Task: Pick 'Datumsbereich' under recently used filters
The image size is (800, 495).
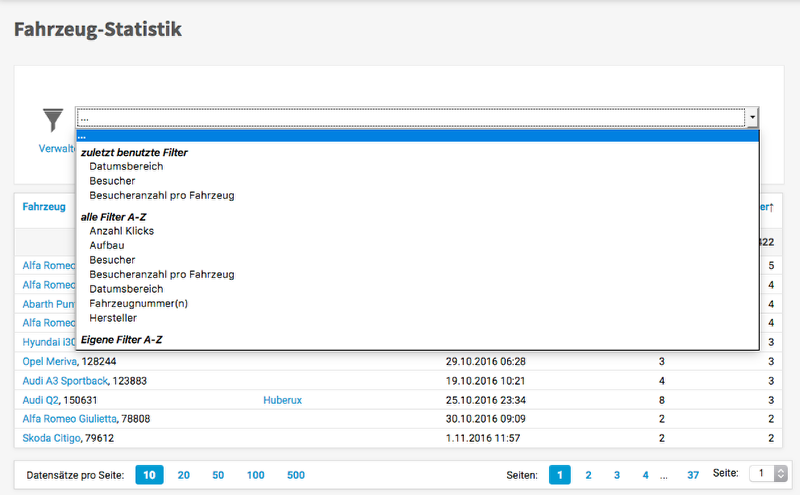Action: coord(126,166)
